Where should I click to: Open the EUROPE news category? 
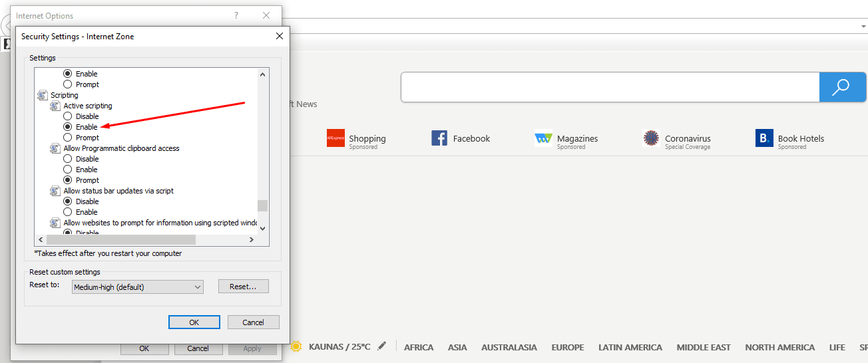(x=567, y=347)
